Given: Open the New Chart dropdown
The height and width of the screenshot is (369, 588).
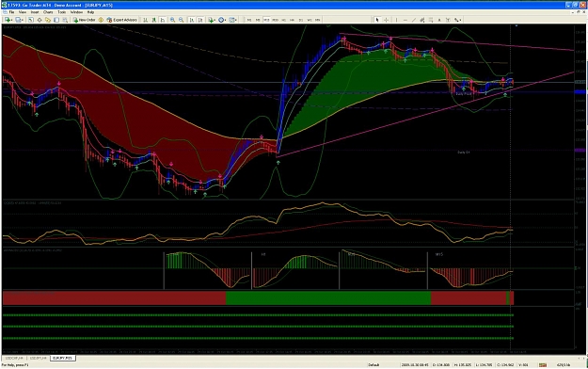Looking at the screenshot, I should point(8,20).
